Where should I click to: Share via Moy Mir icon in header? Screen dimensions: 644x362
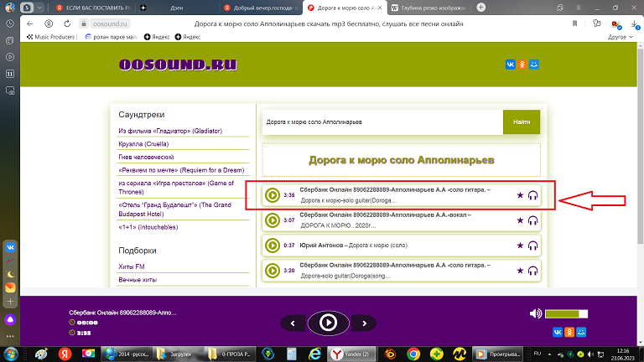click(534, 65)
